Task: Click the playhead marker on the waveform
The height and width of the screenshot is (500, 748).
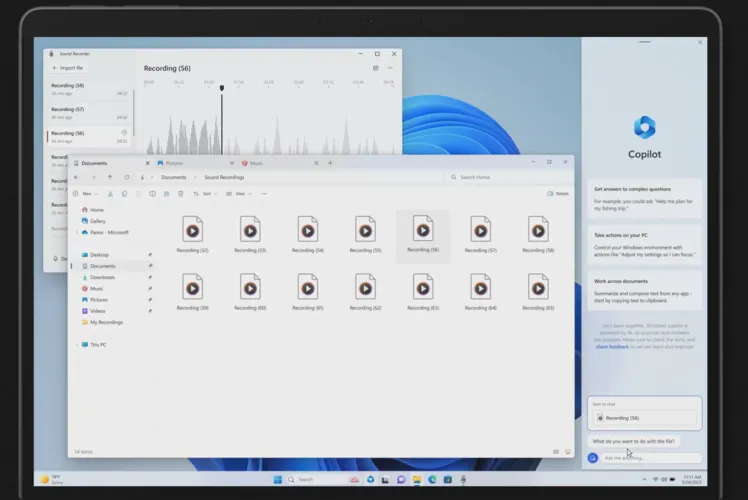Action: point(222,88)
